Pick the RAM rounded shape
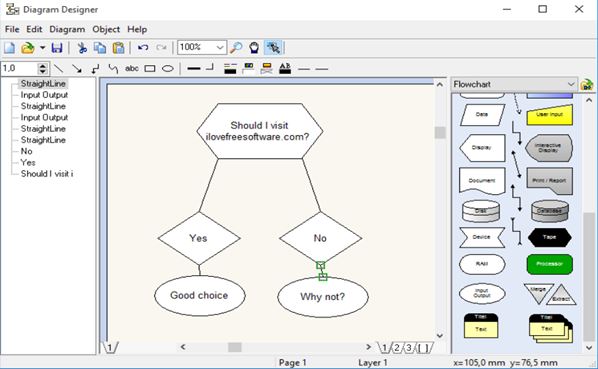Viewport: 598px width, 369px height. tap(482, 264)
